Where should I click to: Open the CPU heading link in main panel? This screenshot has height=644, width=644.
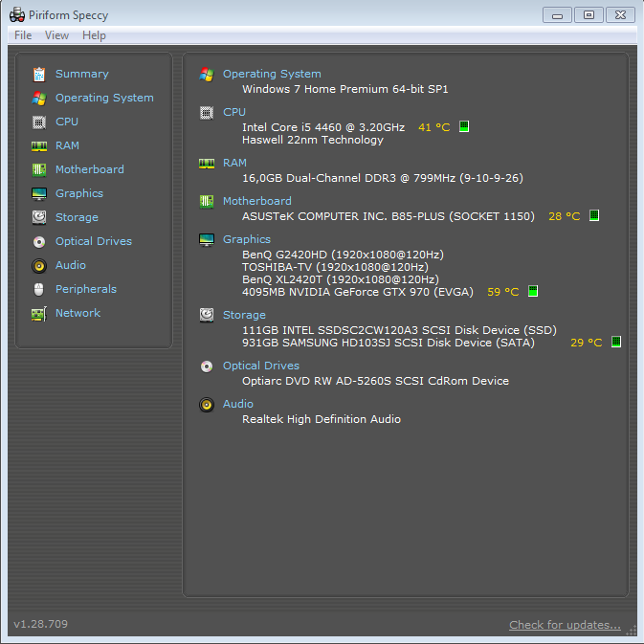pos(234,112)
